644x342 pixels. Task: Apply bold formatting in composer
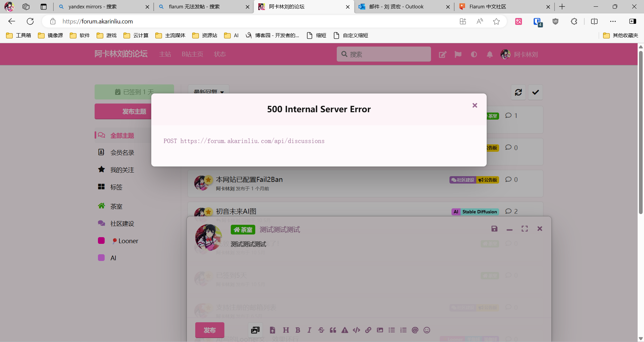coord(298,330)
